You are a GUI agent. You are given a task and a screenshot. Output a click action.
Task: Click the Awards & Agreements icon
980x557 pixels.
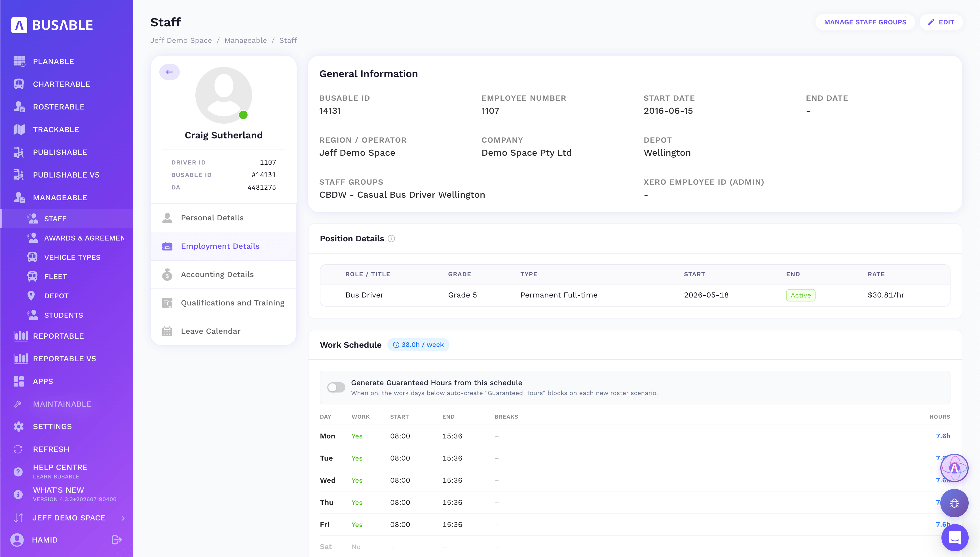(33, 238)
